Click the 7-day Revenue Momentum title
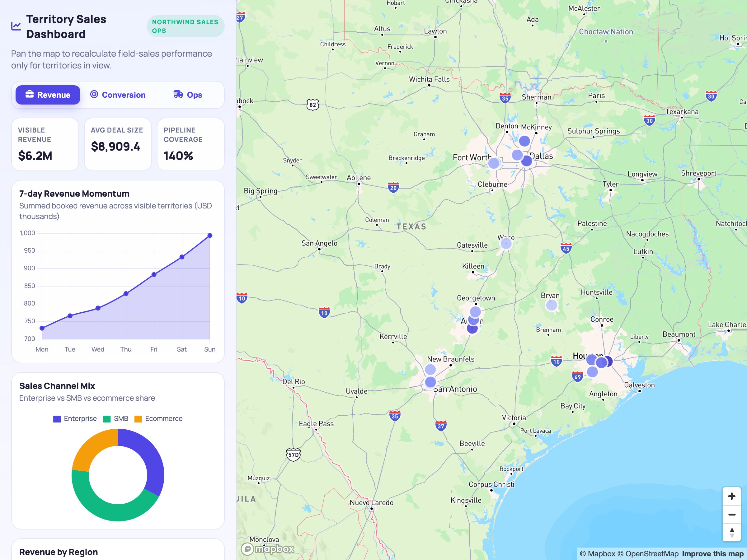The width and height of the screenshot is (747, 560). pos(74,194)
